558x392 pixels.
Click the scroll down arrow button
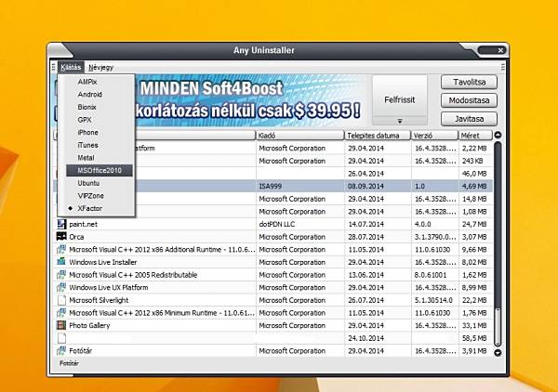(x=498, y=353)
